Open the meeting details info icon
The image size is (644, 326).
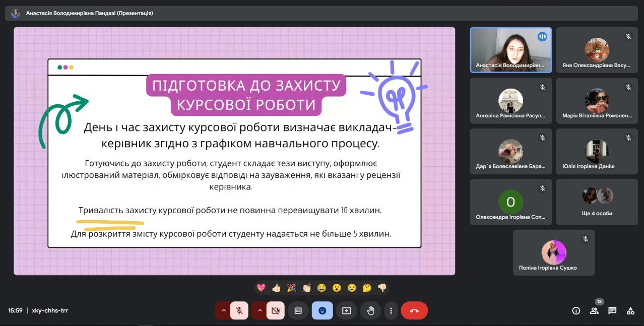point(576,311)
